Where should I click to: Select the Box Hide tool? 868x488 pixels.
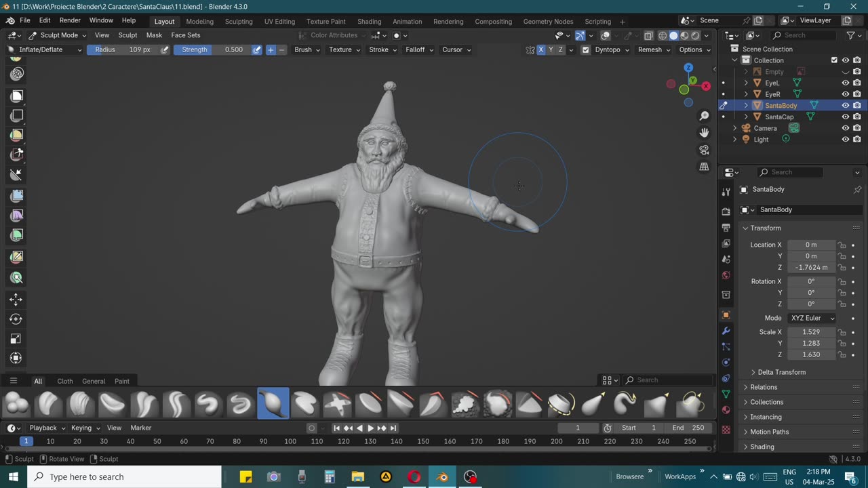click(x=17, y=116)
